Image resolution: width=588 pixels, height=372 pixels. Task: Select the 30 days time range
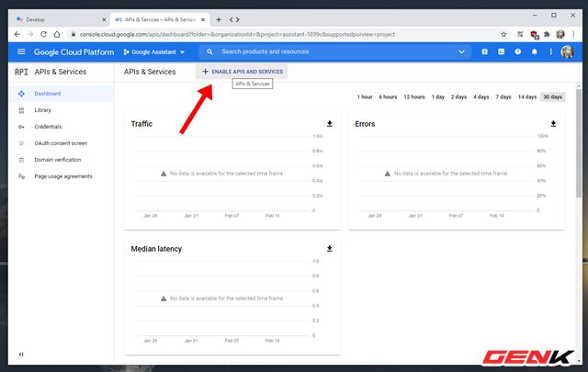pos(552,97)
